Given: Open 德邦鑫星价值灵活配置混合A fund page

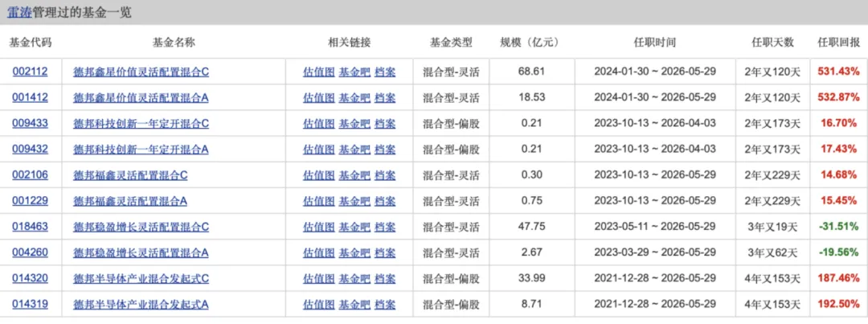Looking at the screenshot, I should [x=141, y=97].
